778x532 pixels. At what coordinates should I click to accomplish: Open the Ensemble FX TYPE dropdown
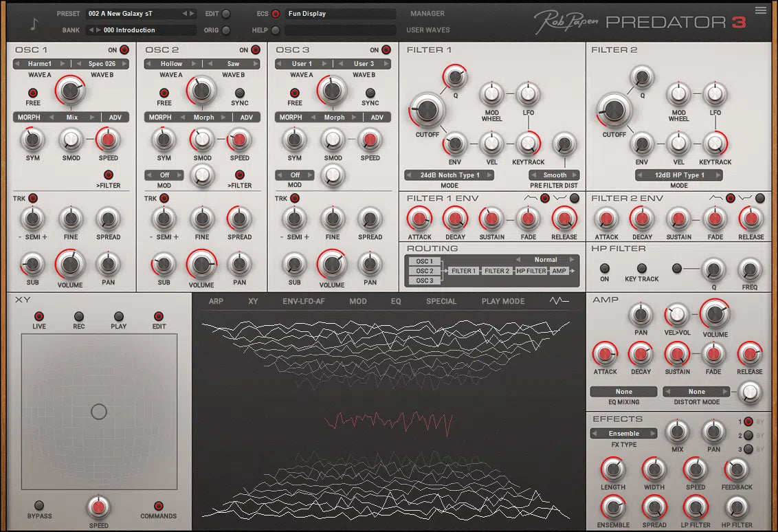pyautogui.click(x=623, y=433)
